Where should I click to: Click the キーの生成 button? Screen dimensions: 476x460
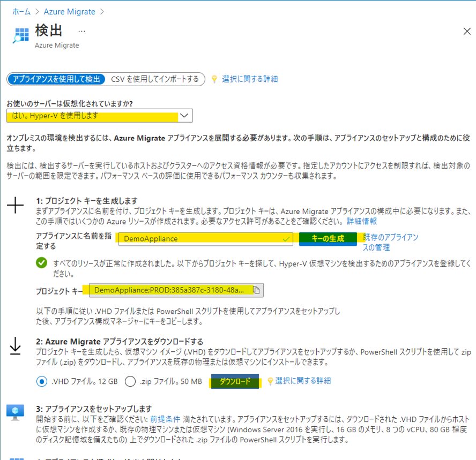click(x=328, y=239)
